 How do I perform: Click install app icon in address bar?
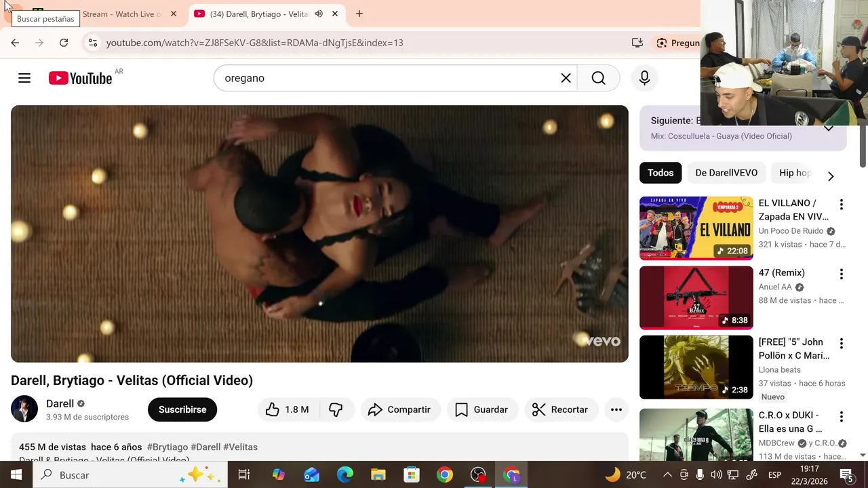click(x=637, y=43)
